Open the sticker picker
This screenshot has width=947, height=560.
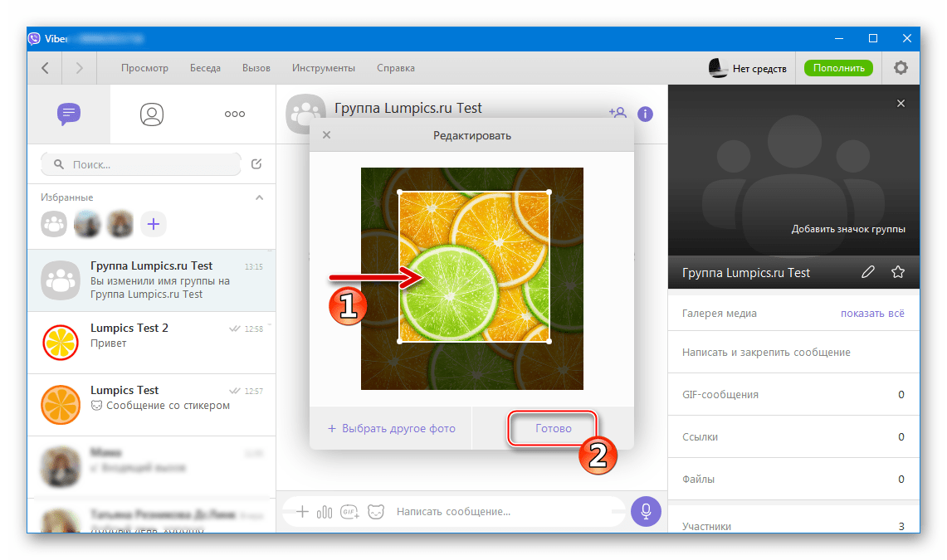(x=375, y=512)
